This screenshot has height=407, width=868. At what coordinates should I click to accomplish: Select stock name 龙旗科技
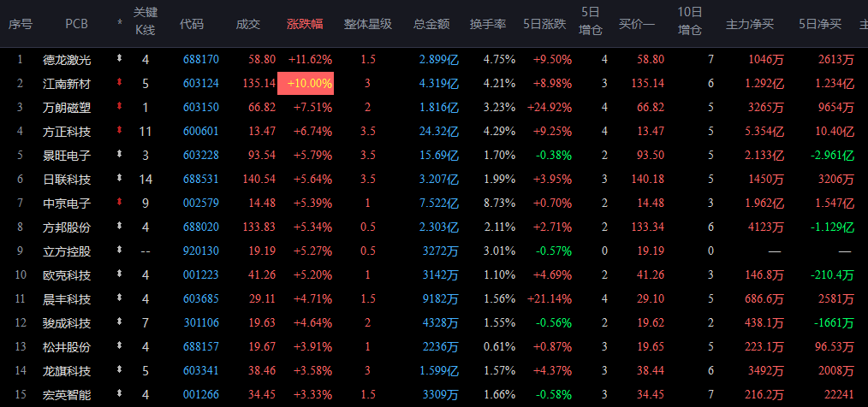pyautogui.click(x=67, y=371)
